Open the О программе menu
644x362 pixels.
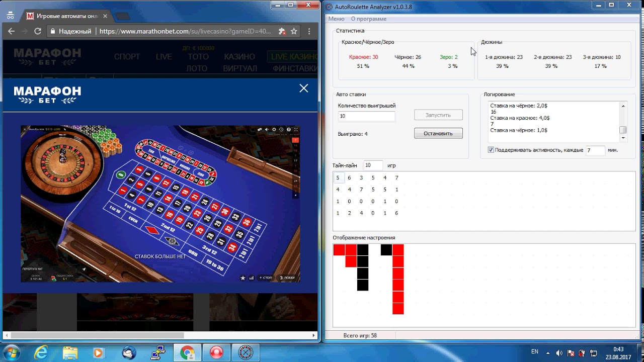coord(369,19)
